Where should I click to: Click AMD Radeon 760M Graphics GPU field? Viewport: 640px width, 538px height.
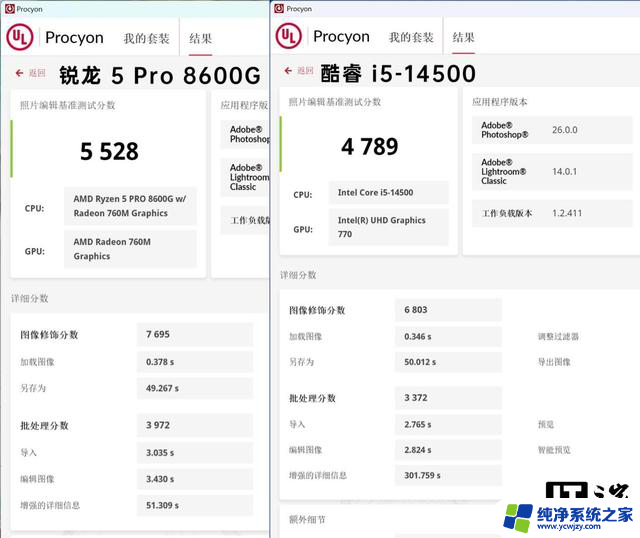130,249
